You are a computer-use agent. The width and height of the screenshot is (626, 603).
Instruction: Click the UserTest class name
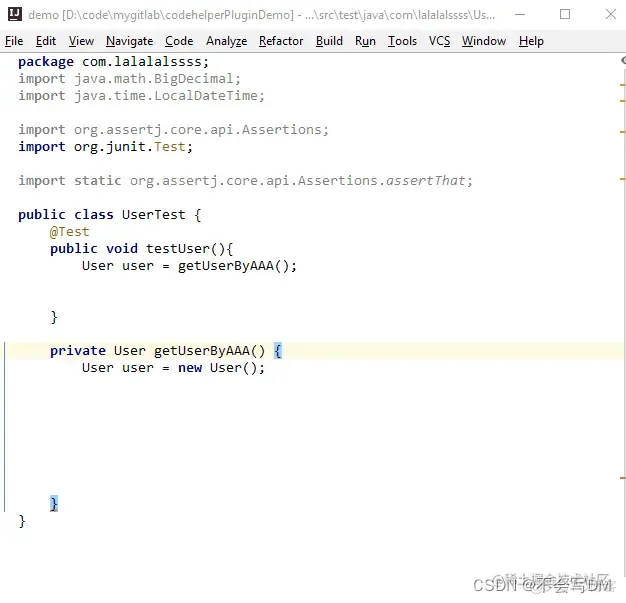153,215
